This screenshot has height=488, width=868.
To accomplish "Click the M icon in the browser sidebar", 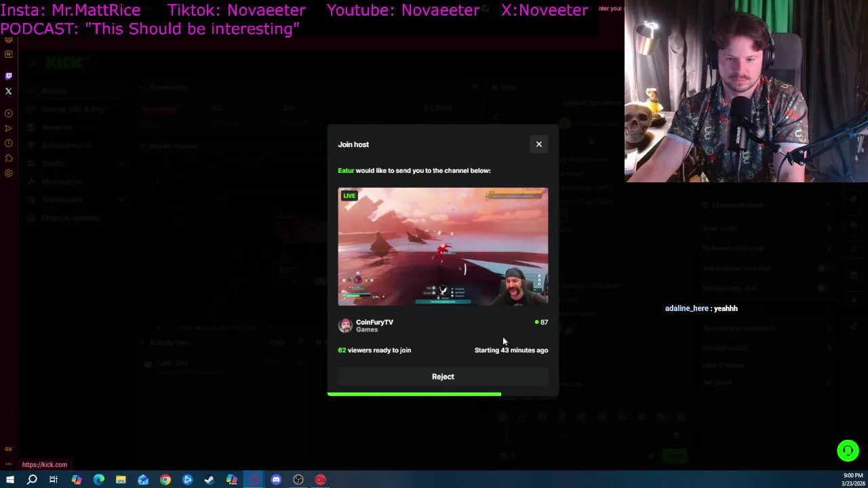I will coord(9,54).
